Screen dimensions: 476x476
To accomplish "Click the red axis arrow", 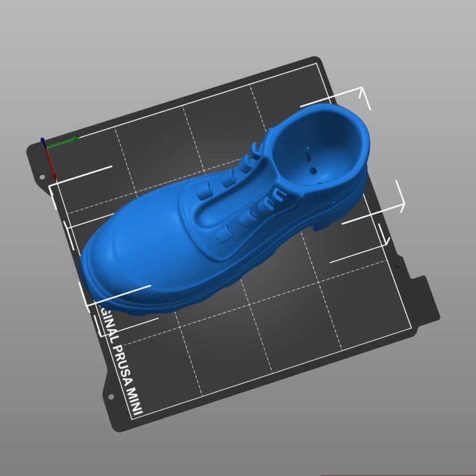I will click(50, 161).
